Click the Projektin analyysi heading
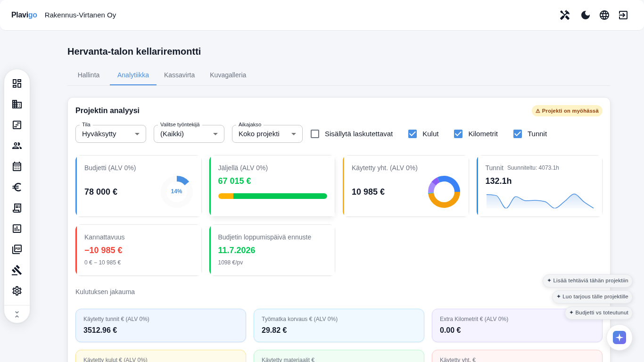Viewport: 644px width, 362px height. (x=107, y=111)
